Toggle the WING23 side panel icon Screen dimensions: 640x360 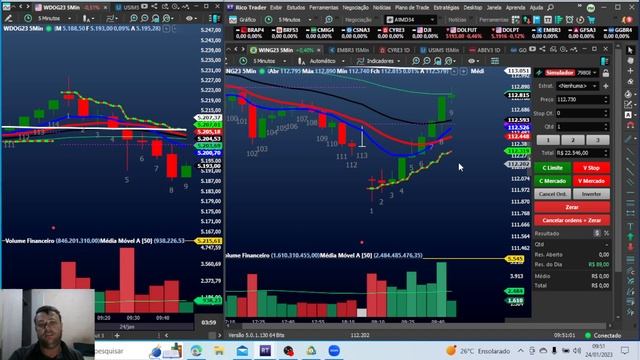(x=604, y=61)
